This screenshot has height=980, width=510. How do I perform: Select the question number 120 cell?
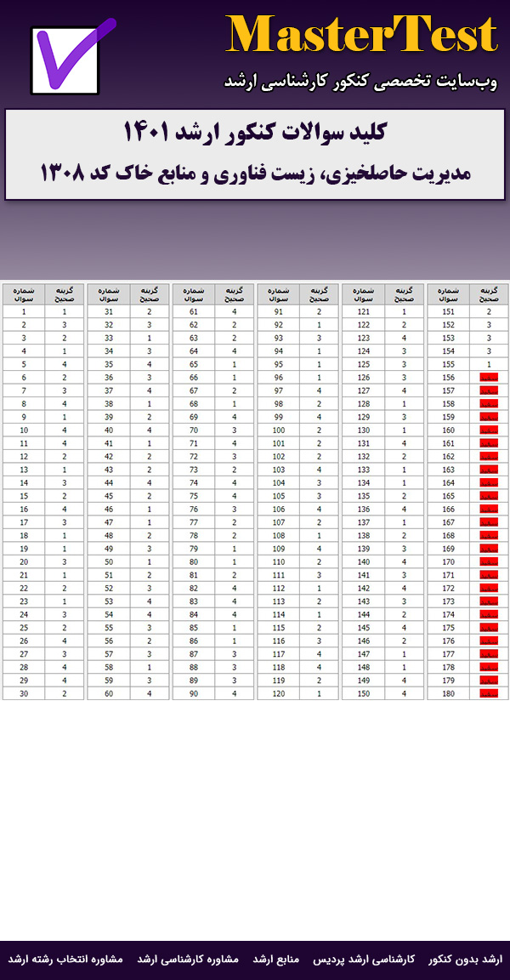point(278,693)
